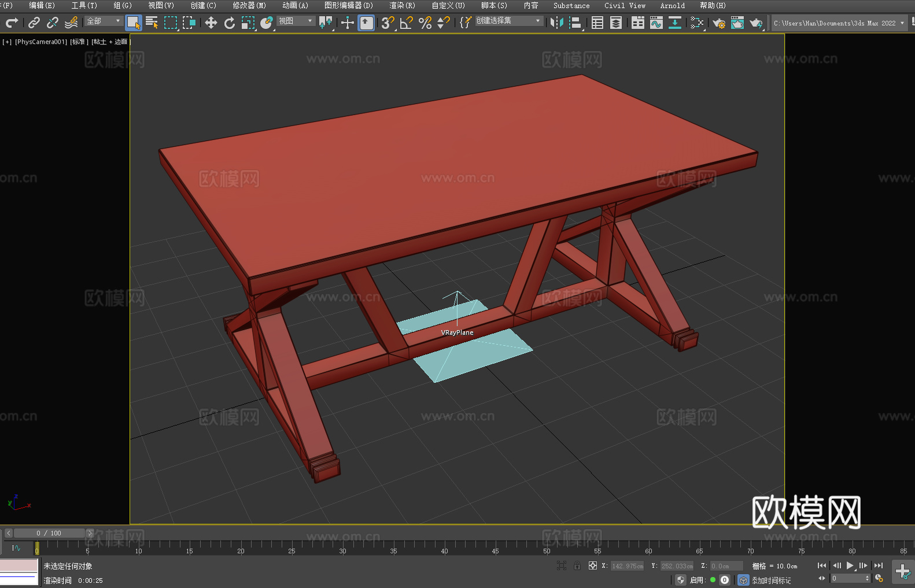Toggle 3D Snaps
Image resolution: width=915 pixels, height=588 pixels.
[x=388, y=23]
